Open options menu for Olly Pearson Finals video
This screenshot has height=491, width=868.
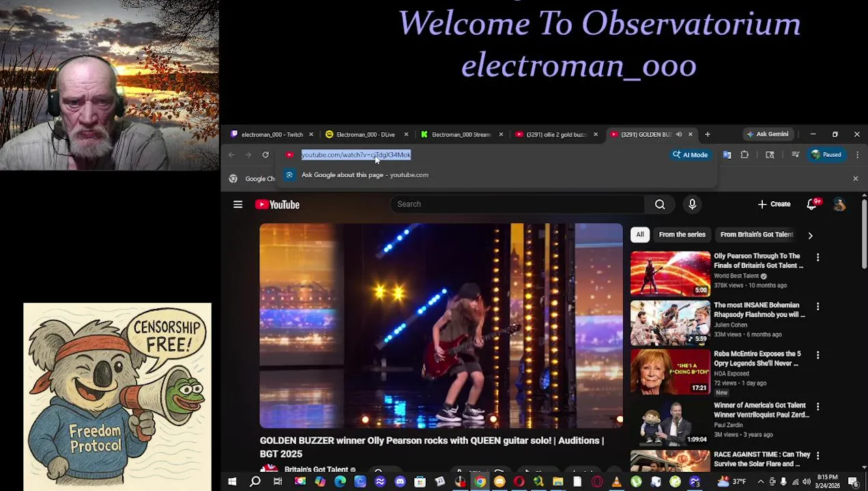pos(818,257)
